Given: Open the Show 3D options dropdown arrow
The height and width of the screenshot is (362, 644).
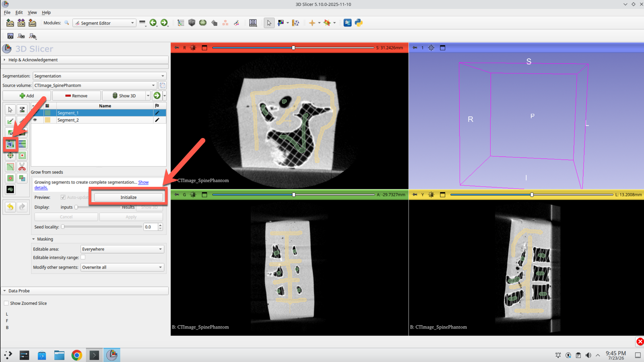Looking at the screenshot, I should 148,96.
